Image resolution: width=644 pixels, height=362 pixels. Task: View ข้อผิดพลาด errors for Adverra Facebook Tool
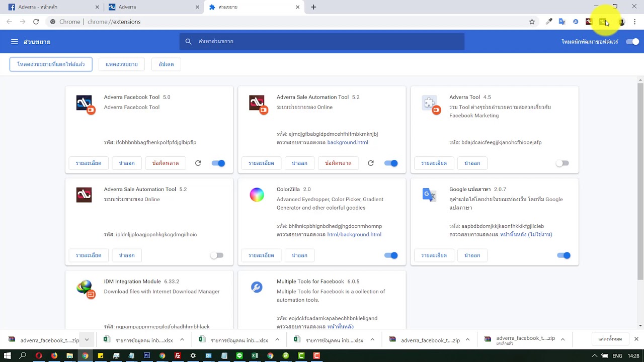[x=166, y=163]
